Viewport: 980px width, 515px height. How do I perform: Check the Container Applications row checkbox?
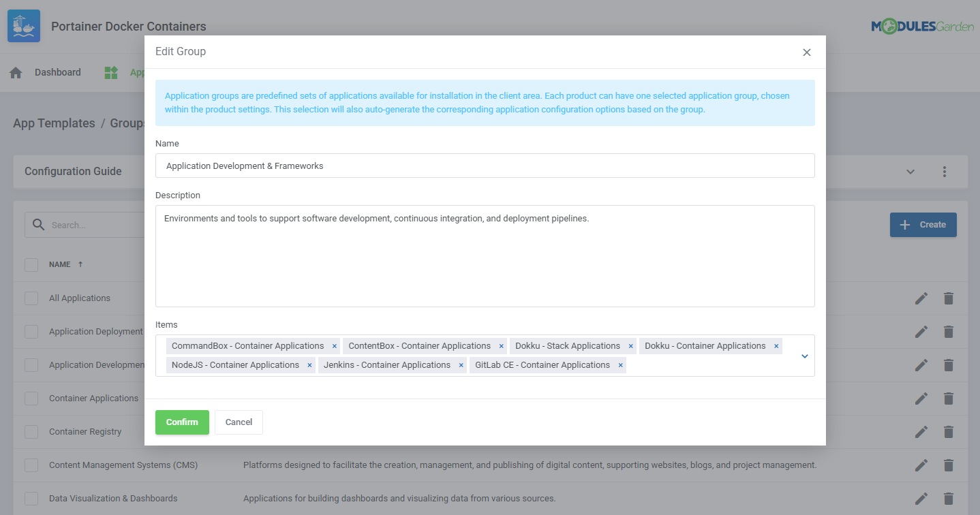point(31,398)
